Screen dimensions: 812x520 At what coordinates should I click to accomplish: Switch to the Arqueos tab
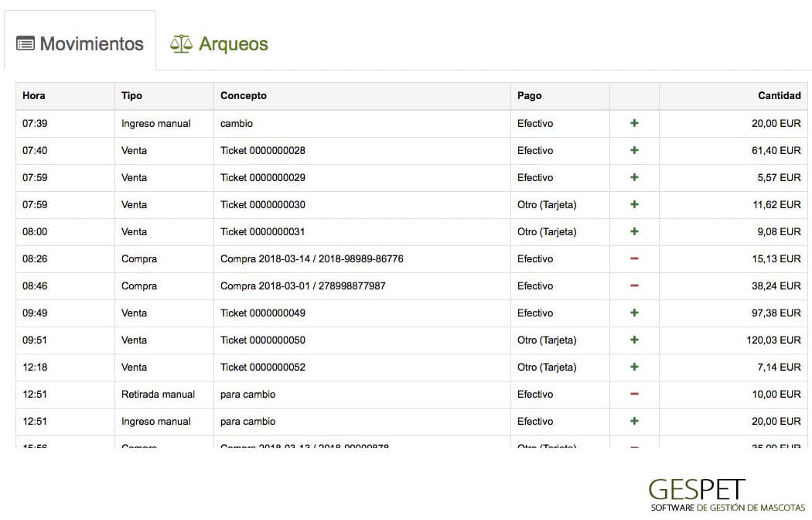(219, 43)
